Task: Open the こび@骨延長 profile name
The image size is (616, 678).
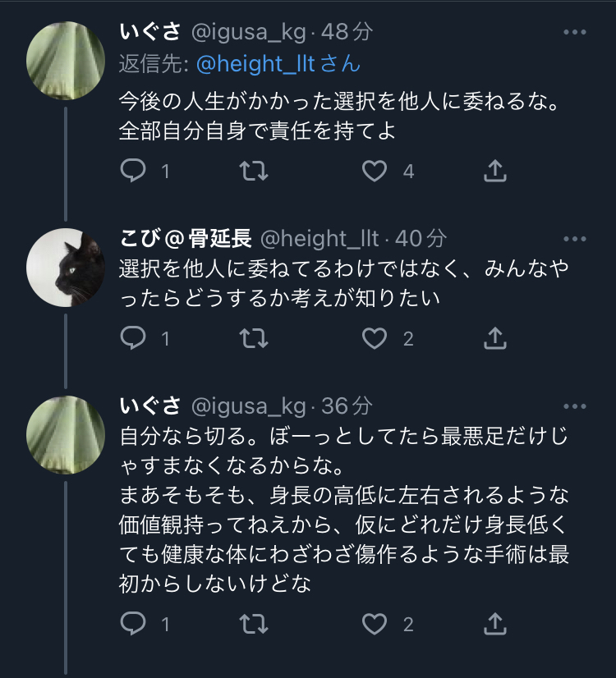Action: point(186,238)
